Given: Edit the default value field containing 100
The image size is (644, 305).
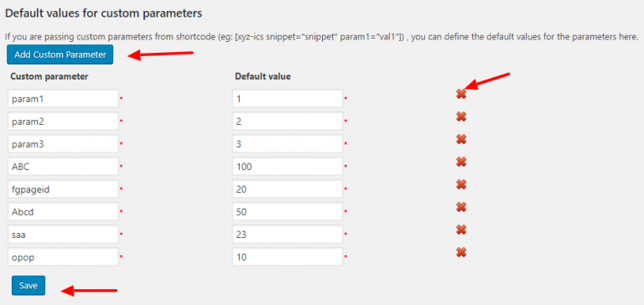Looking at the screenshot, I should tap(288, 166).
